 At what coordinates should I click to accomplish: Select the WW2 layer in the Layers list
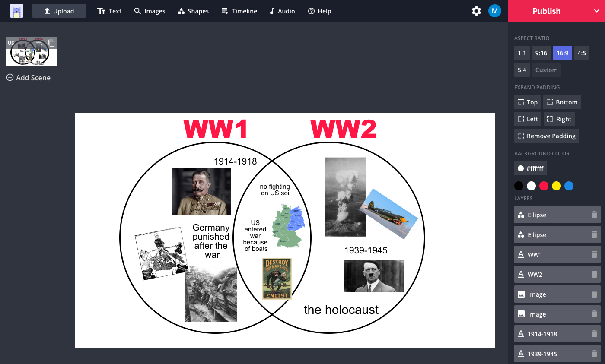point(557,275)
